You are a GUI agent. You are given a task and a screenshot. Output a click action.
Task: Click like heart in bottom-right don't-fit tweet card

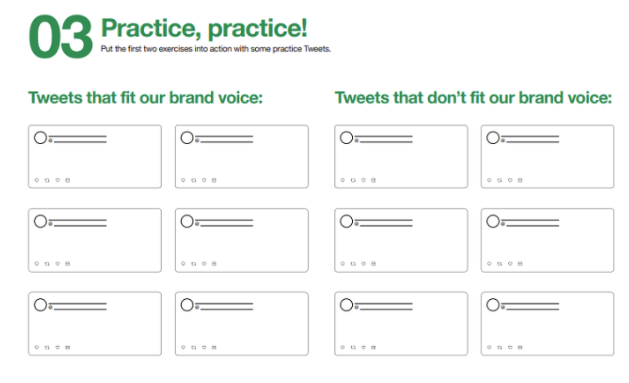[510, 347]
